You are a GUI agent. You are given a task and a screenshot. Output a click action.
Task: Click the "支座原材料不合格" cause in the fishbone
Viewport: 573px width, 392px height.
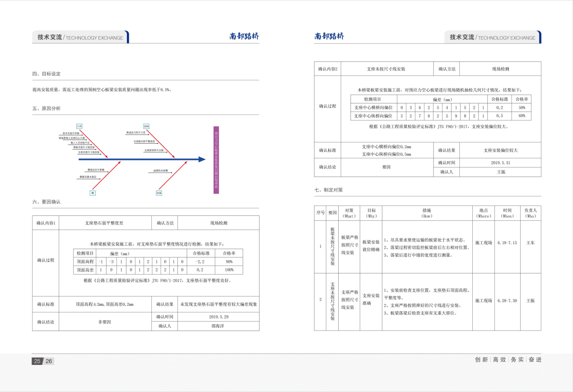154,149
